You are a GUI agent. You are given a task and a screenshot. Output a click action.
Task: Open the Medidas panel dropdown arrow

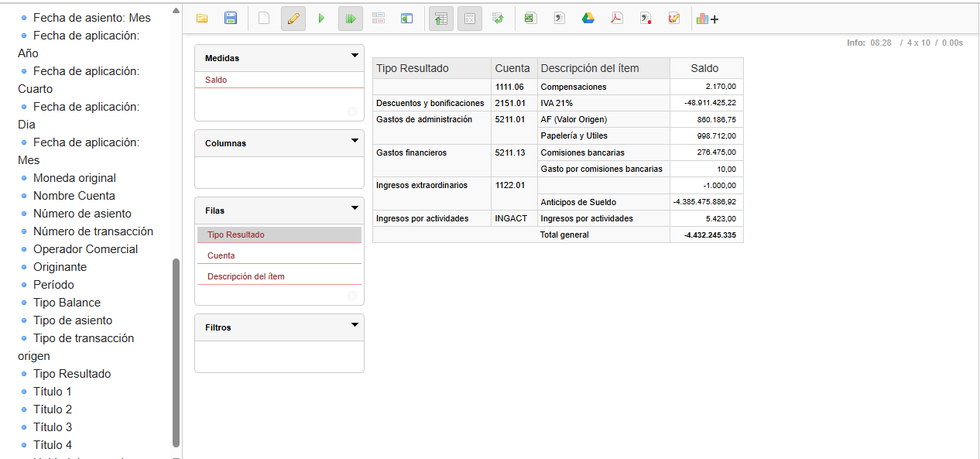coord(355,56)
